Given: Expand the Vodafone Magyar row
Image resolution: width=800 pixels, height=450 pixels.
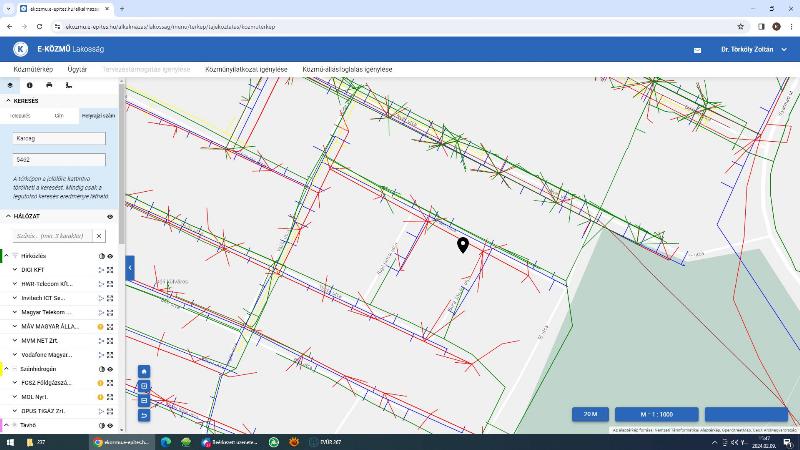Looking at the screenshot, I should (x=15, y=354).
